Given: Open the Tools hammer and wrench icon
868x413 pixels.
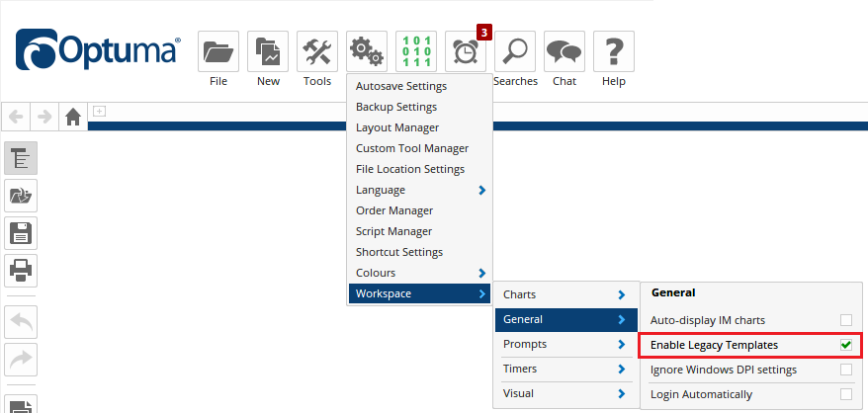Looking at the screenshot, I should tap(317, 51).
